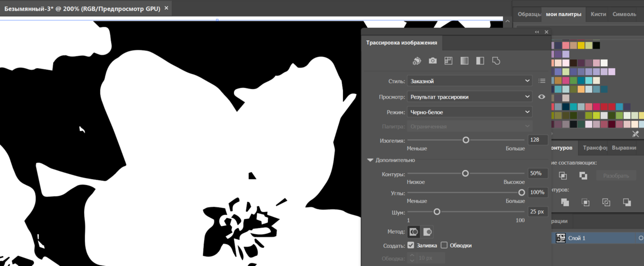Image resolution: width=644 pixels, height=266 pixels.
Task: Open the Режим dropdown showing Черно-белое
Action: tap(470, 112)
